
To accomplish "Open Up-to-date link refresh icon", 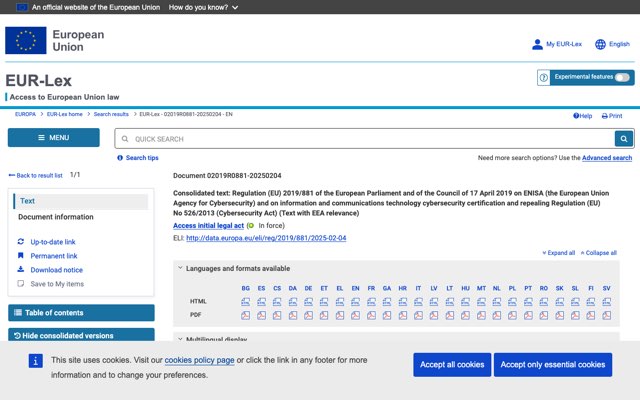I will 21,242.
